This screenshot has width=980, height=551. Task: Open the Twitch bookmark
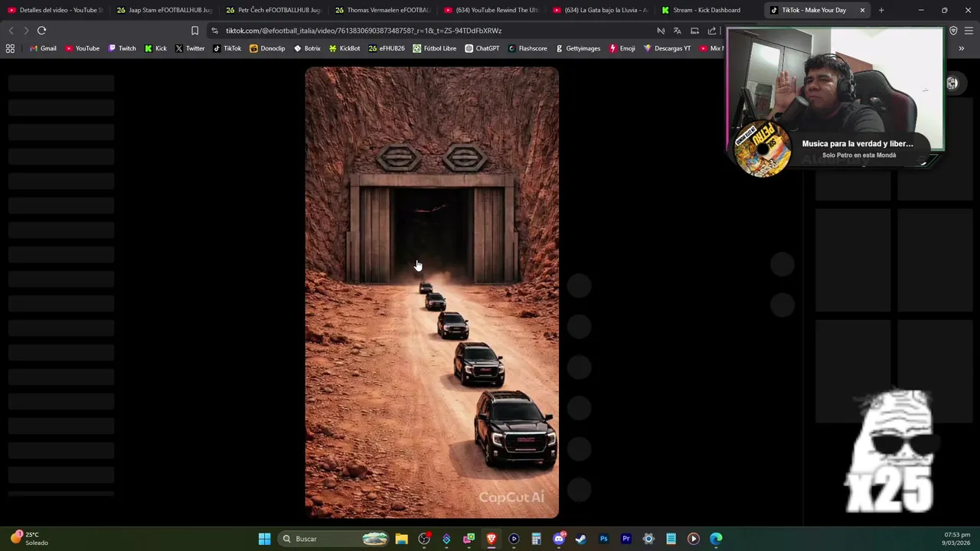(122, 48)
